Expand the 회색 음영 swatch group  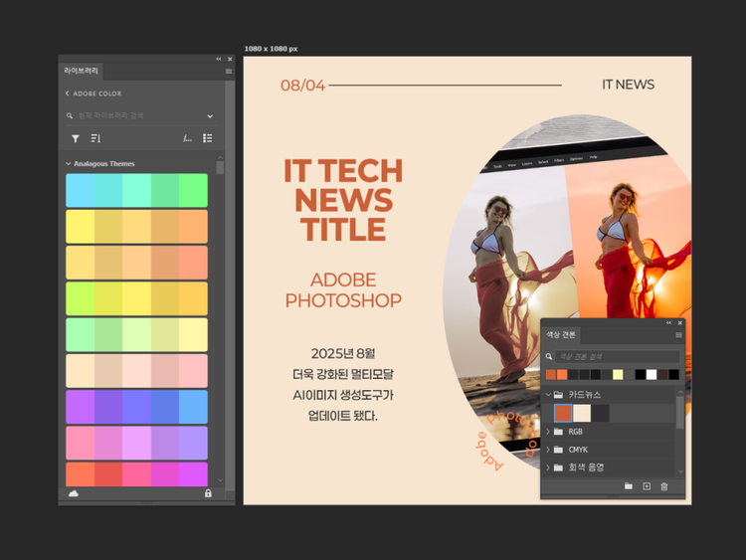pos(548,467)
